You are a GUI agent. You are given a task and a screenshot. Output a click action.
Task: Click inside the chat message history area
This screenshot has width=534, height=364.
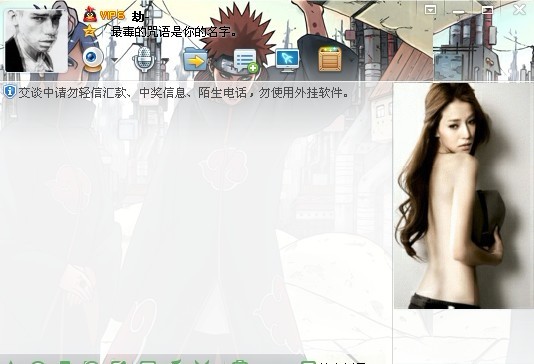[x=196, y=225]
